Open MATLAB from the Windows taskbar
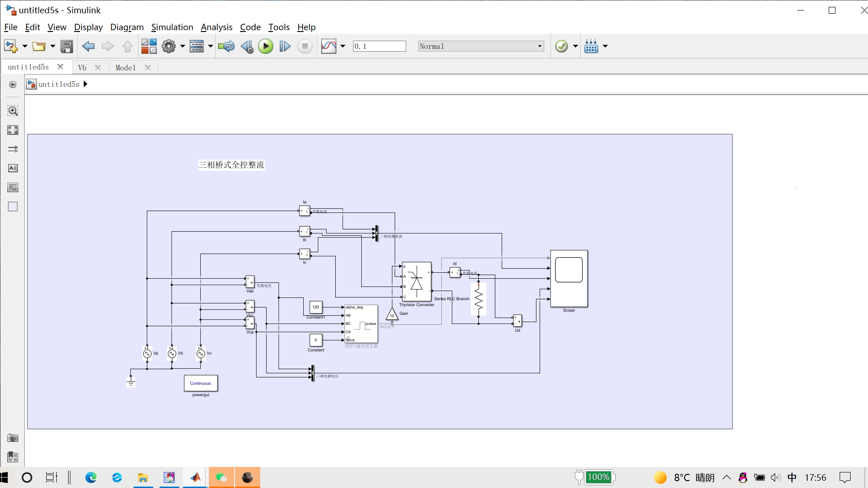Viewport: 868px width, 488px height. [x=195, y=477]
